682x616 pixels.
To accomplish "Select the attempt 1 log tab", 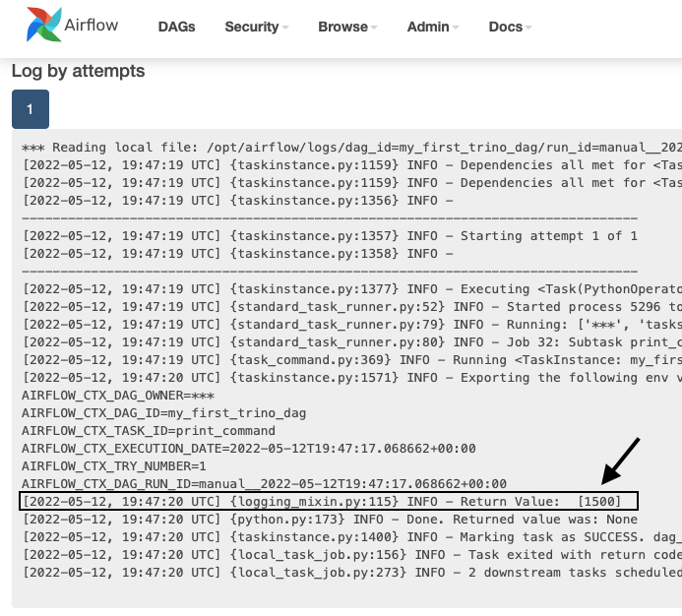I will pyautogui.click(x=30, y=109).
